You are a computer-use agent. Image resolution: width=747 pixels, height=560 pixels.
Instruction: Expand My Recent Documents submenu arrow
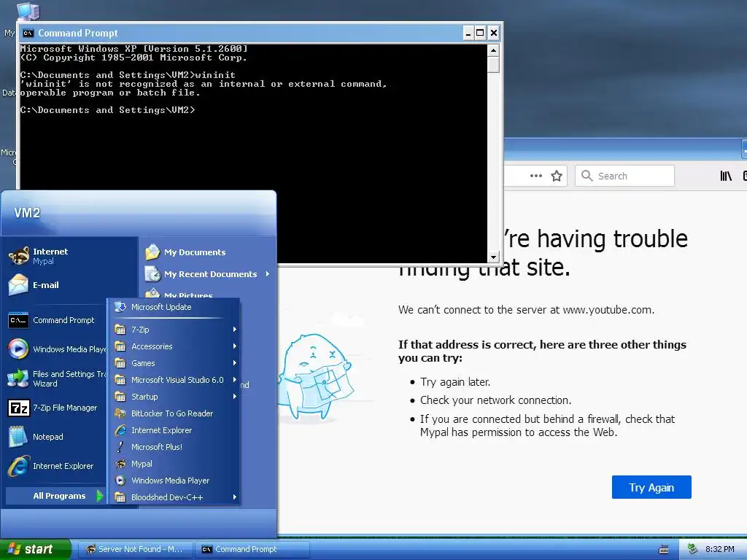click(268, 274)
